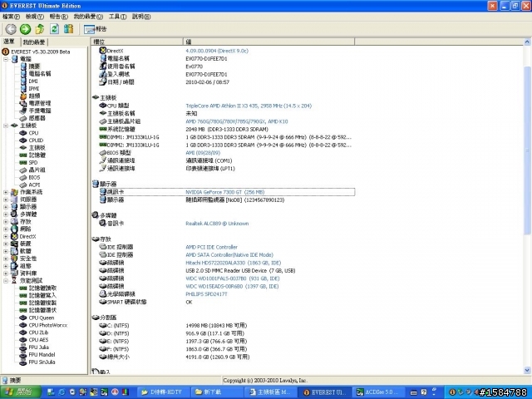The height and width of the screenshot is (399, 532).
Task: Expand the Operating System tree node
Action: click(x=6, y=192)
